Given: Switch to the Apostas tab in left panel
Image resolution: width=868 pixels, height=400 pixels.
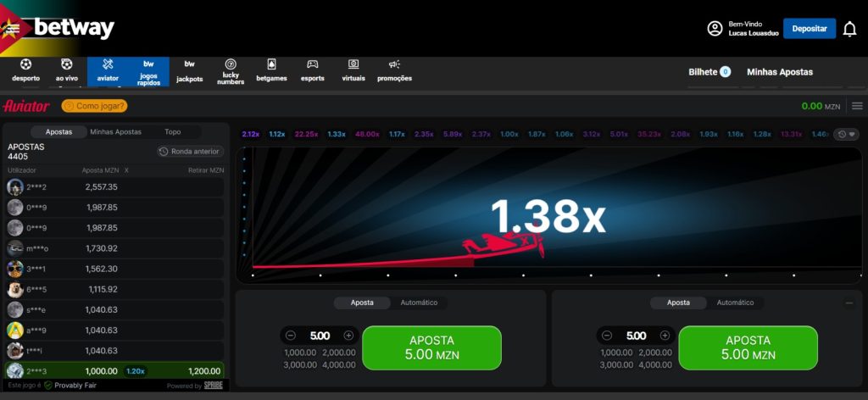Looking at the screenshot, I should coord(58,131).
